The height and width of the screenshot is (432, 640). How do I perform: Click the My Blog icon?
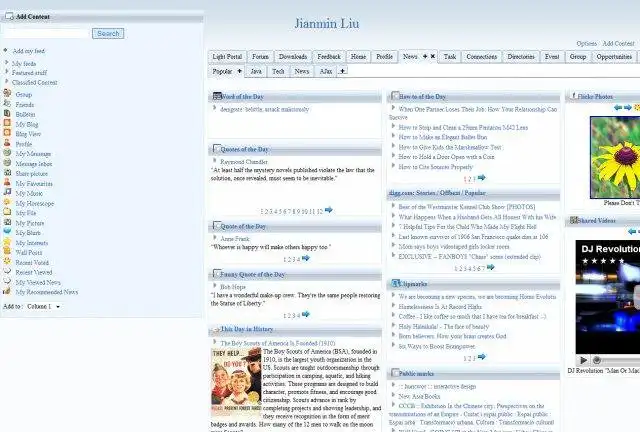coord(7,123)
